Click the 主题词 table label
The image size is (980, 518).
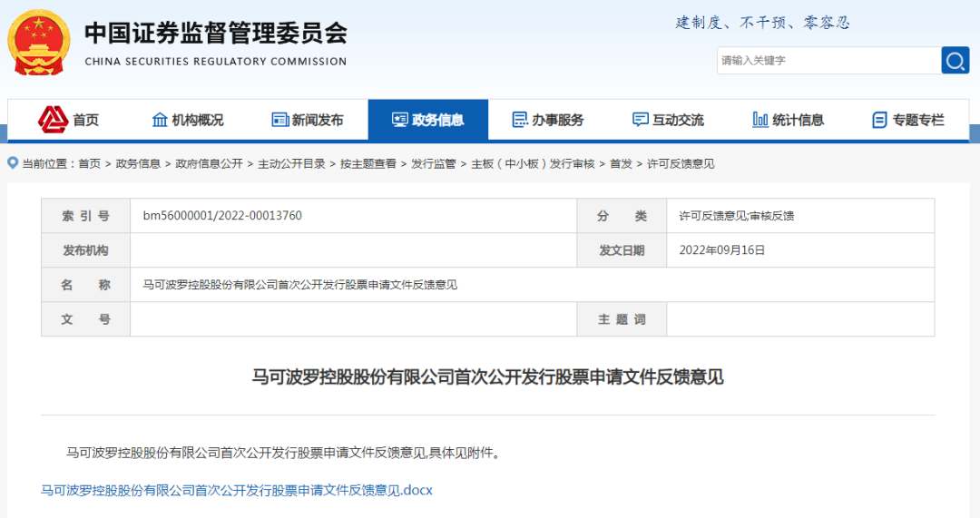click(x=622, y=319)
